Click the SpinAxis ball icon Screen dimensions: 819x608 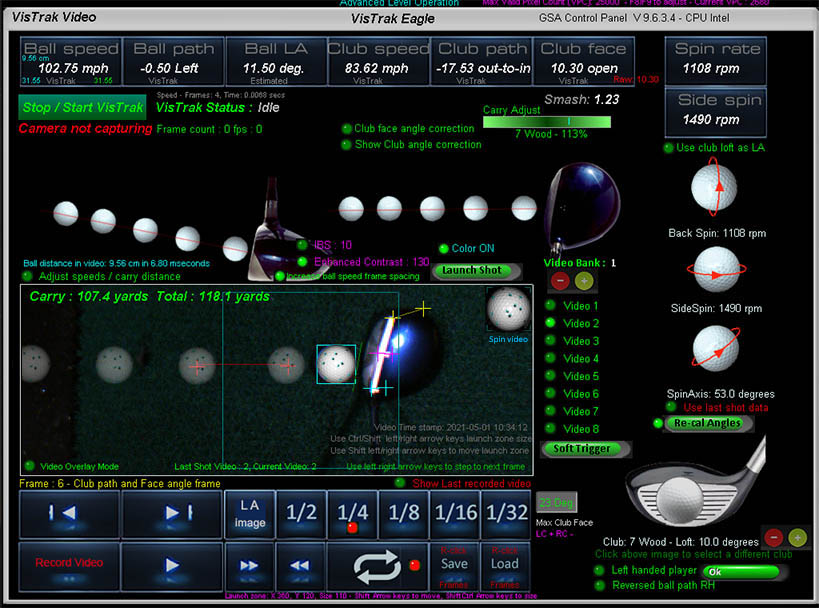click(716, 348)
